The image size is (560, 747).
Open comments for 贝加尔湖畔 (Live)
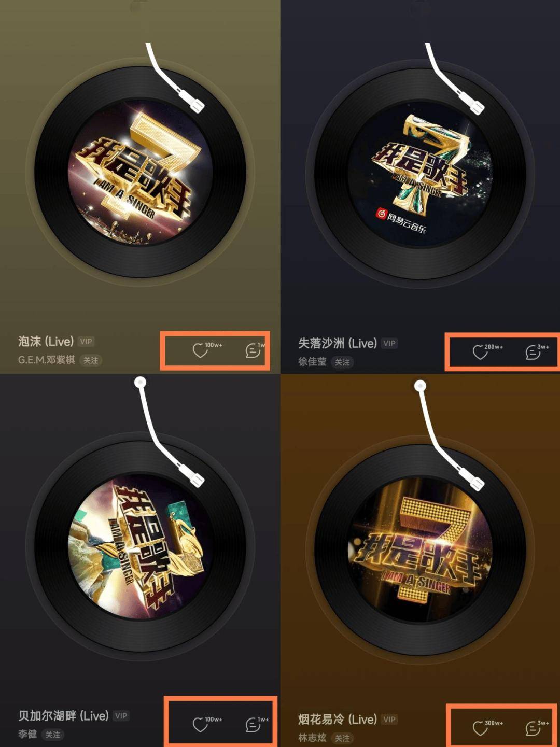[253, 724]
